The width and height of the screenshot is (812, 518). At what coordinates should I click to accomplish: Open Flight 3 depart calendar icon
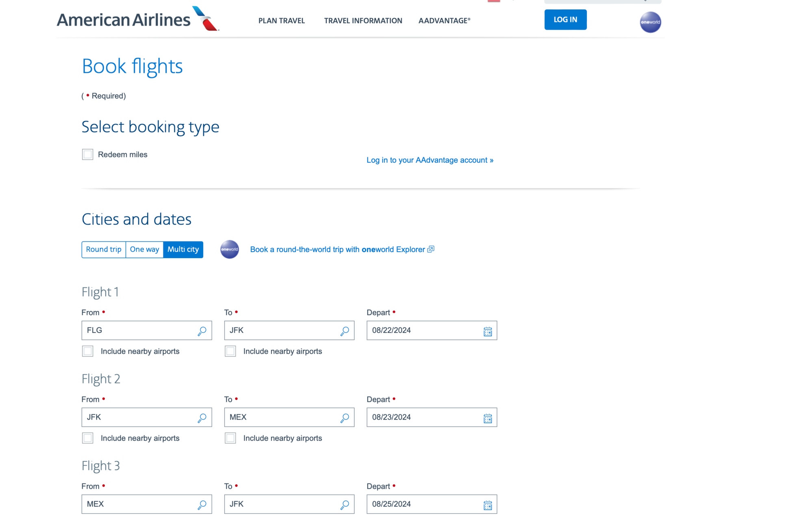coord(487,505)
